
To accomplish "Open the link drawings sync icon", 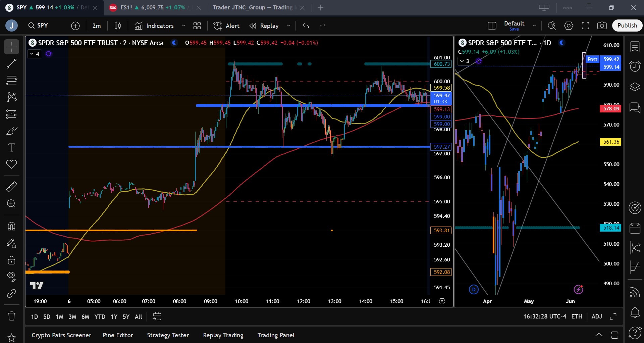I will 11,294.
